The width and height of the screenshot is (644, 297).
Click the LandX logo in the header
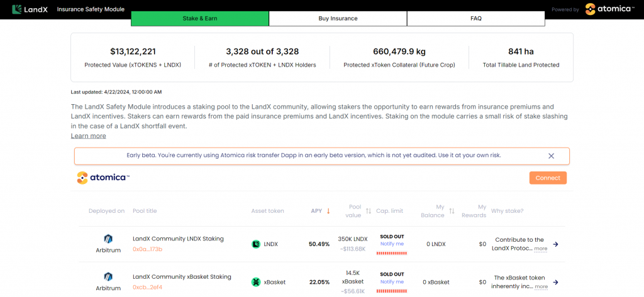pos(30,9)
